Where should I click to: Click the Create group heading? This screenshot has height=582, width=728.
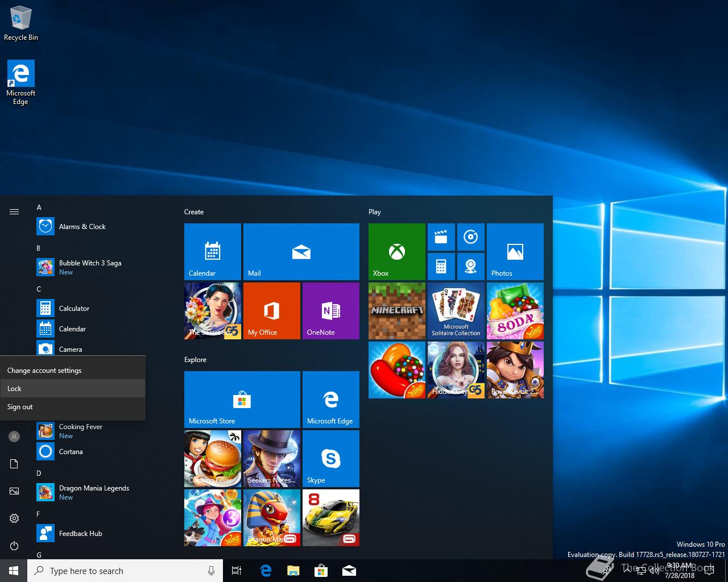coord(194,212)
